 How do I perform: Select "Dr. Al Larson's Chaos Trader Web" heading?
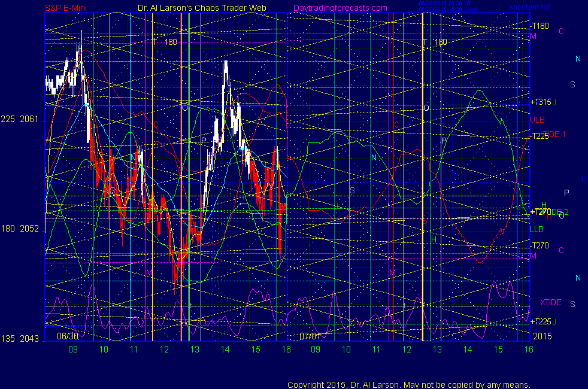[202, 8]
